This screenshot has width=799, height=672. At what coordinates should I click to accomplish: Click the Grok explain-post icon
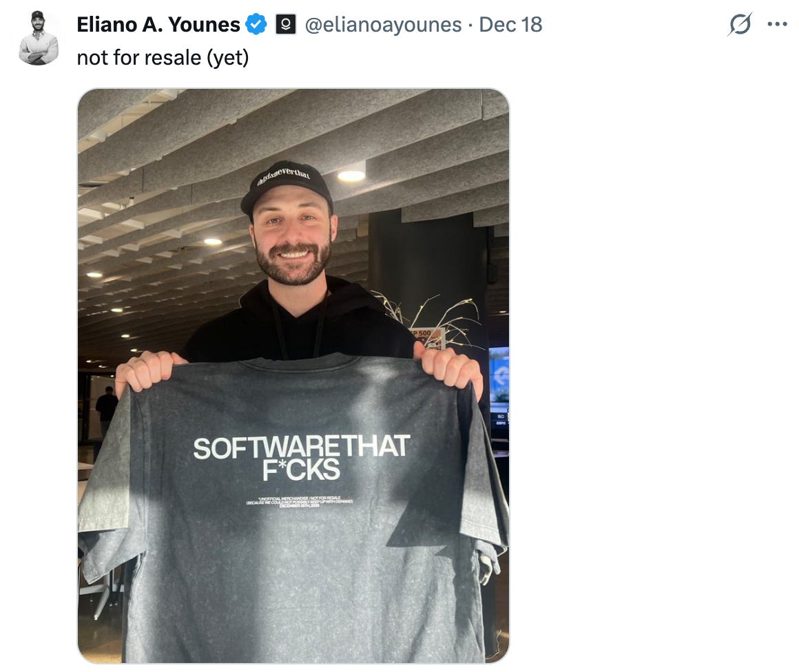(740, 24)
